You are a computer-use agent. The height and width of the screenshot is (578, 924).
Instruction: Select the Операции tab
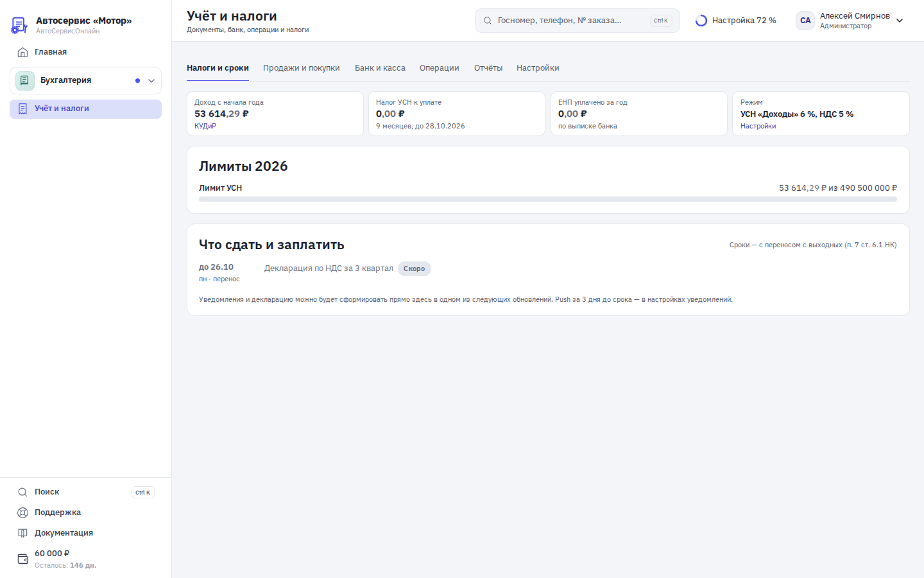point(440,68)
